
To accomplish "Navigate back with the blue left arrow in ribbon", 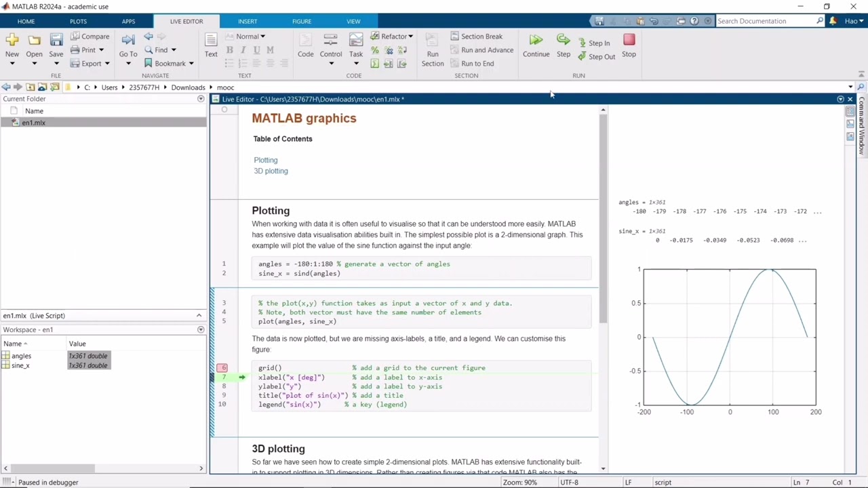I will point(149,37).
